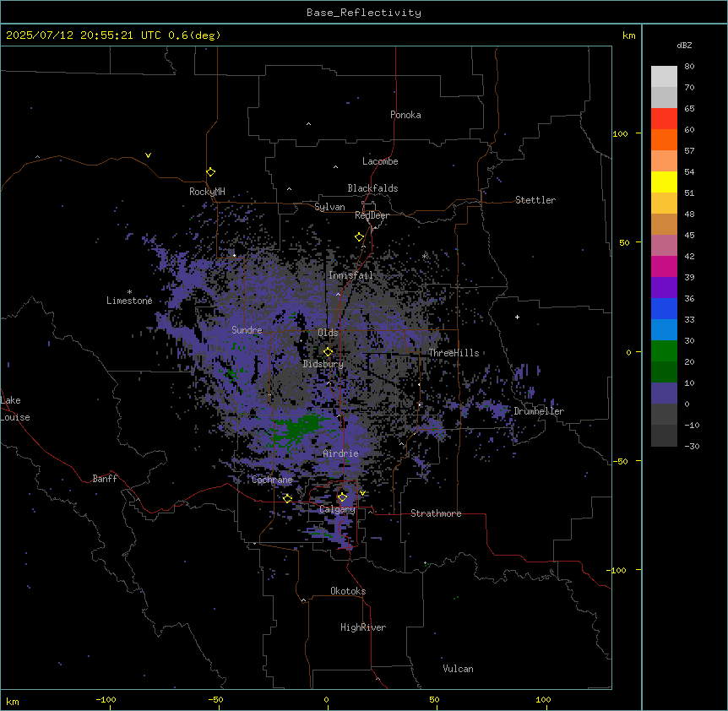
Task: Click the -100 tick label on the horizontal axis
Action: tap(106, 700)
